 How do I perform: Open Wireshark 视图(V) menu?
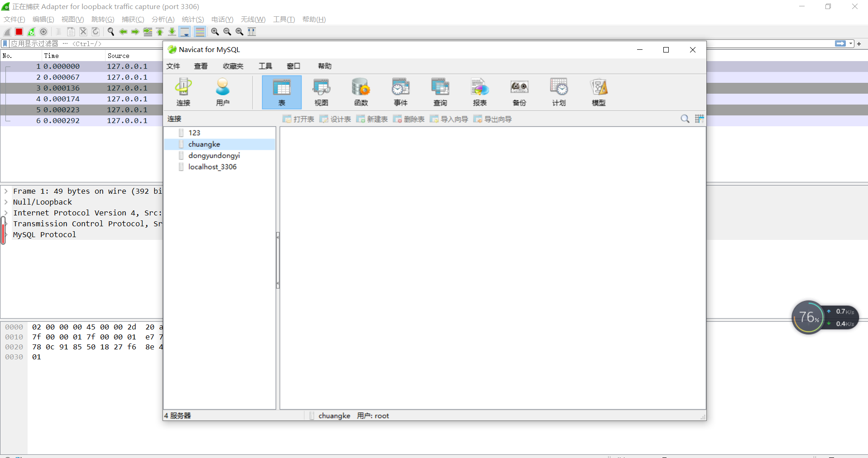pos(73,19)
